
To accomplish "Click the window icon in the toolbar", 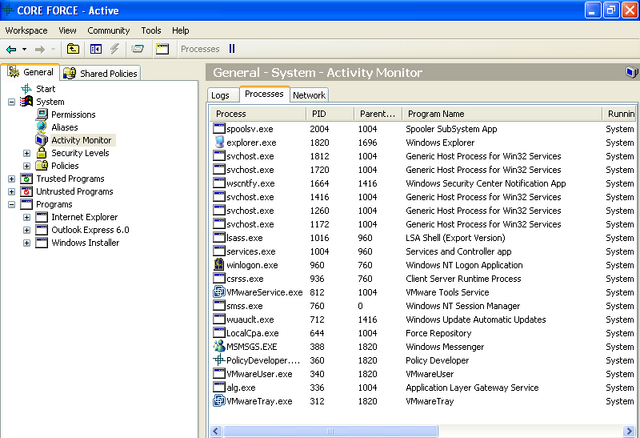I will coord(162,49).
